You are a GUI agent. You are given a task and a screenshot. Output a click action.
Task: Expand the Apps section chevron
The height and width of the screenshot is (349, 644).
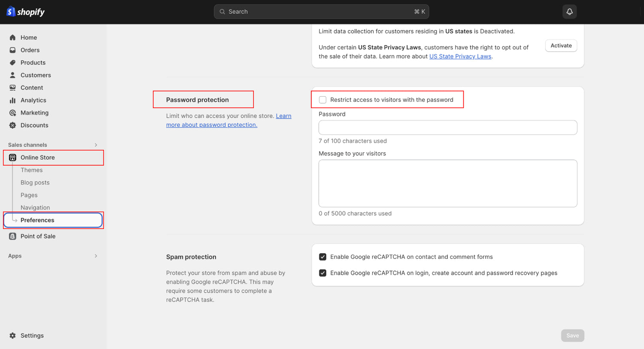tap(96, 256)
